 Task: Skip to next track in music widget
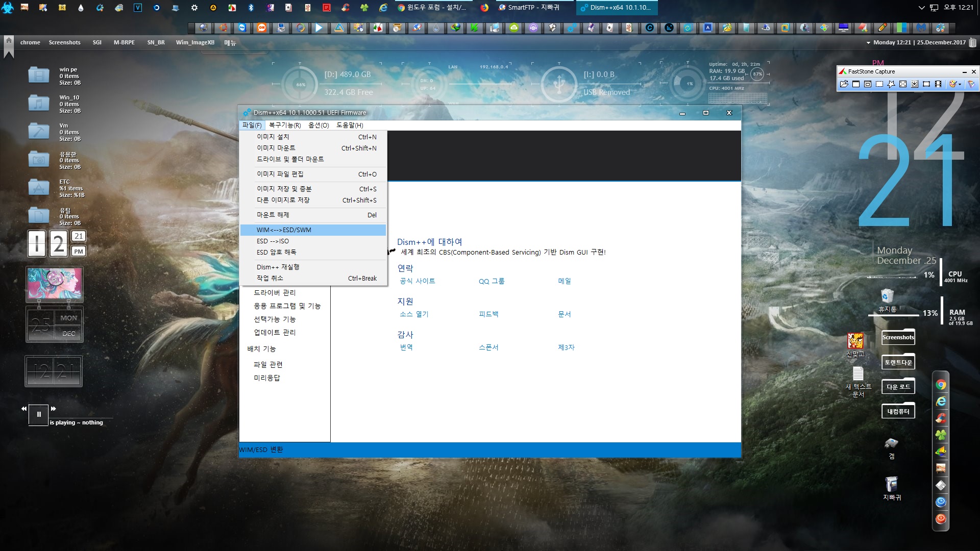click(x=54, y=409)
